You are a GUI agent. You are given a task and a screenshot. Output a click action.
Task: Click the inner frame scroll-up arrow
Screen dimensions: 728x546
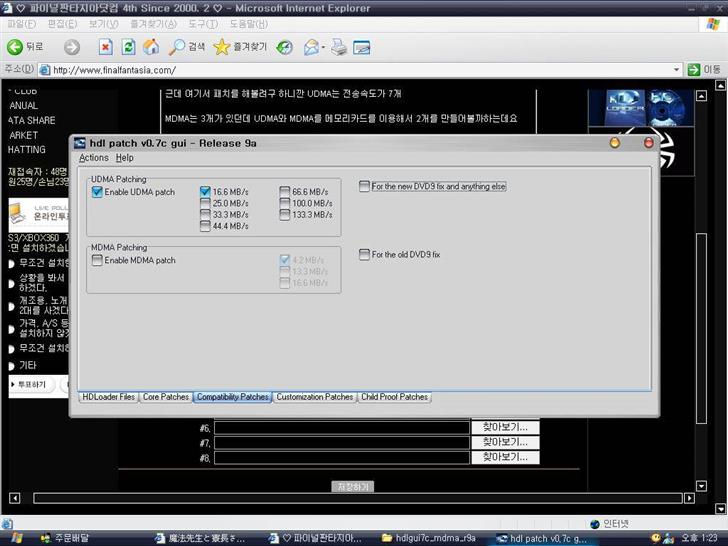(x=702, y=96)
